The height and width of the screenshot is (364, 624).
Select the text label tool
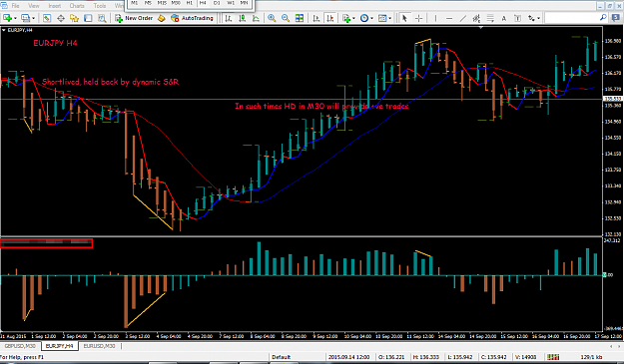coord(517,18)
